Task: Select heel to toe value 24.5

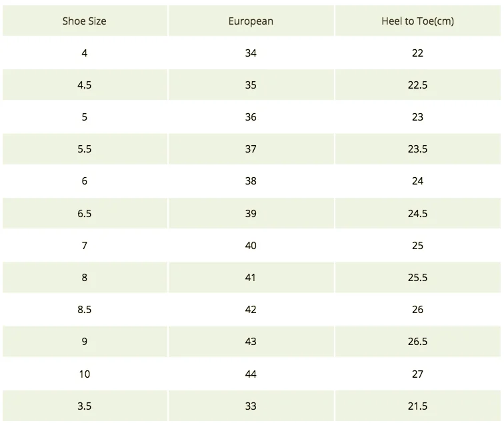Action: pyautogui.click(x=417, y=213)
